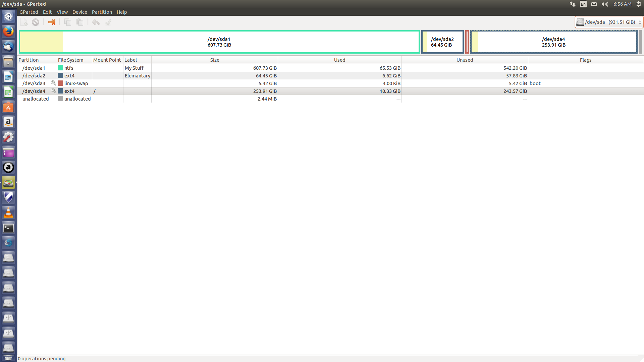Click the ntfs green color swatch
Viewport: 644px width, 362px height.
[x=60, y=68]
